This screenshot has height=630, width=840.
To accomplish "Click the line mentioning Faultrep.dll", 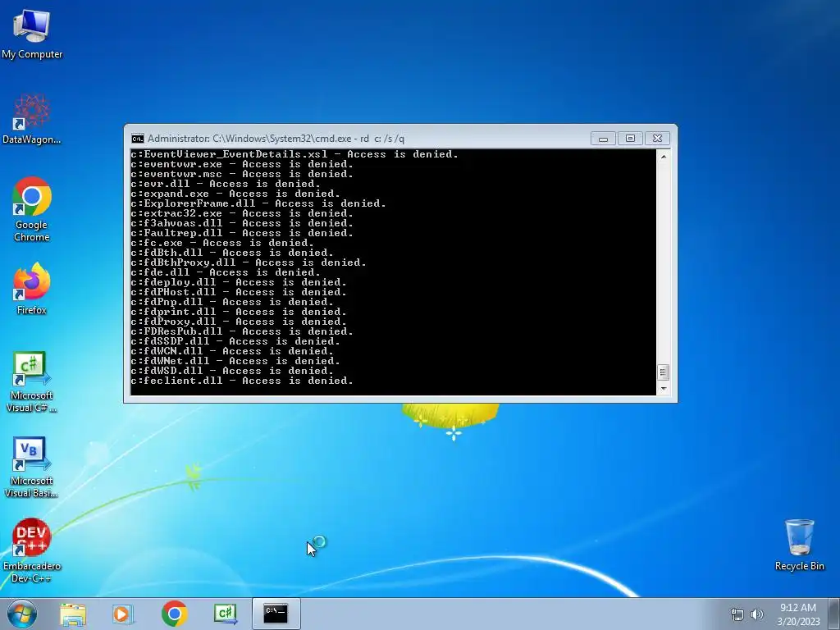I will pos(242,233).
